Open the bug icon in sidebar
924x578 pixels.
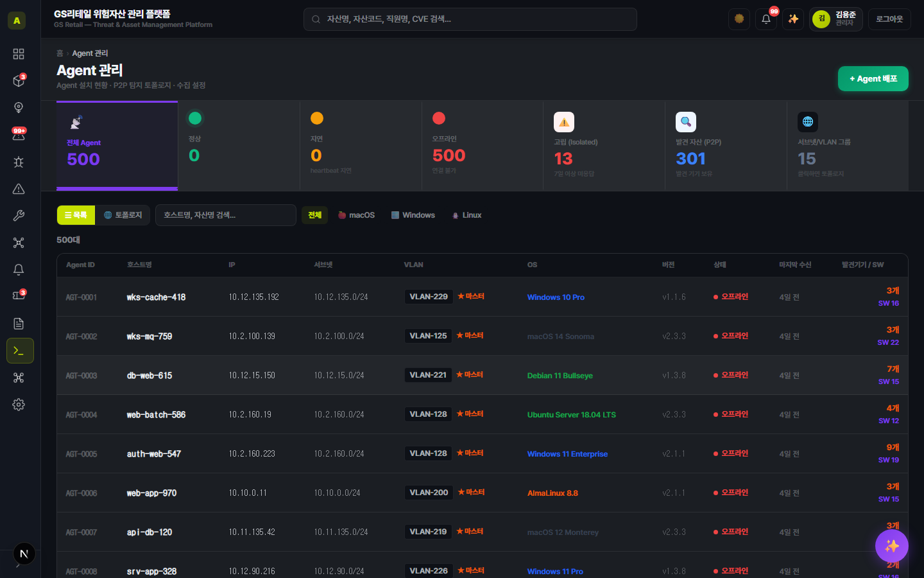[x=19, y=162]
